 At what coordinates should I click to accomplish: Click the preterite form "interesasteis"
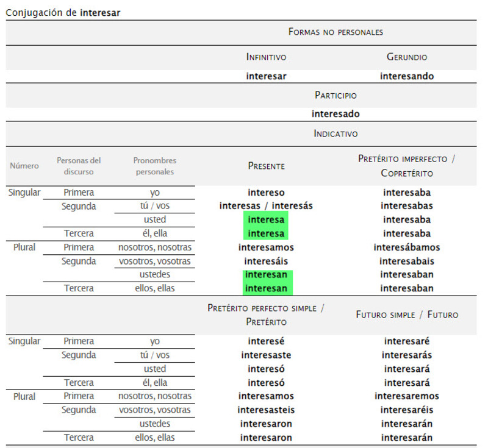266,410
